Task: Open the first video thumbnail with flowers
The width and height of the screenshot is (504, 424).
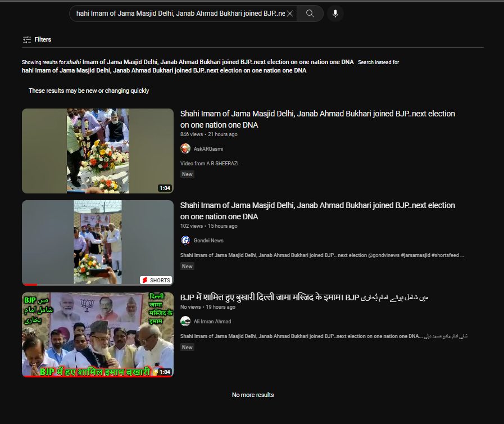Action: pos(97,151)
